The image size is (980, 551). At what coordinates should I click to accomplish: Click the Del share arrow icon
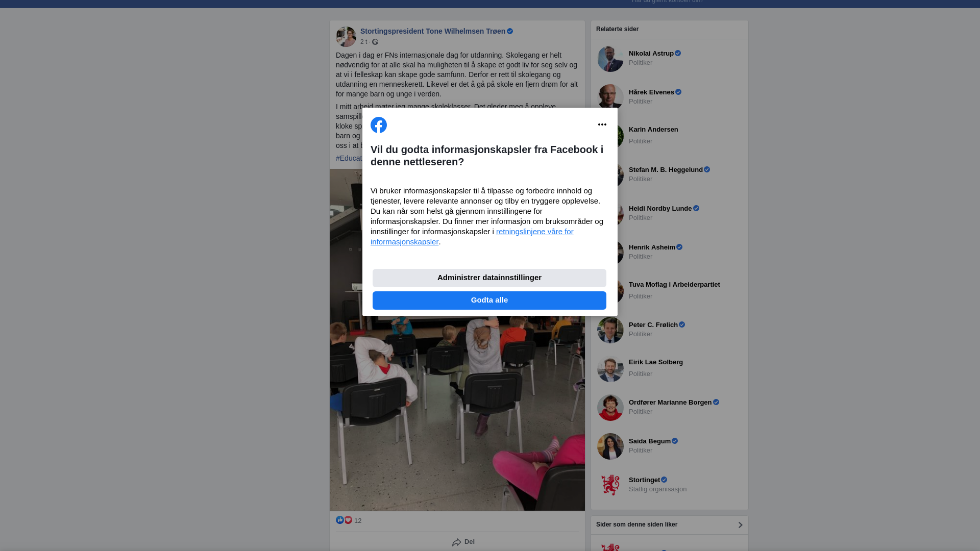tap(457, 542)
